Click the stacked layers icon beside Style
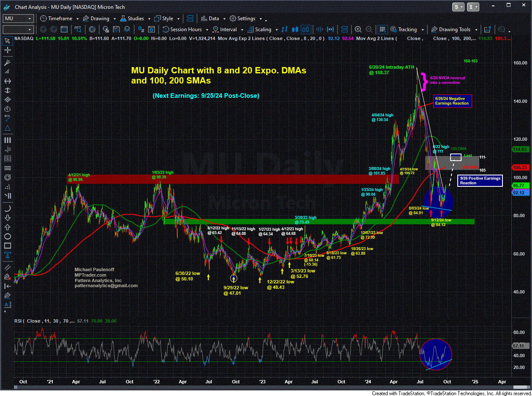 pos(189,19)
